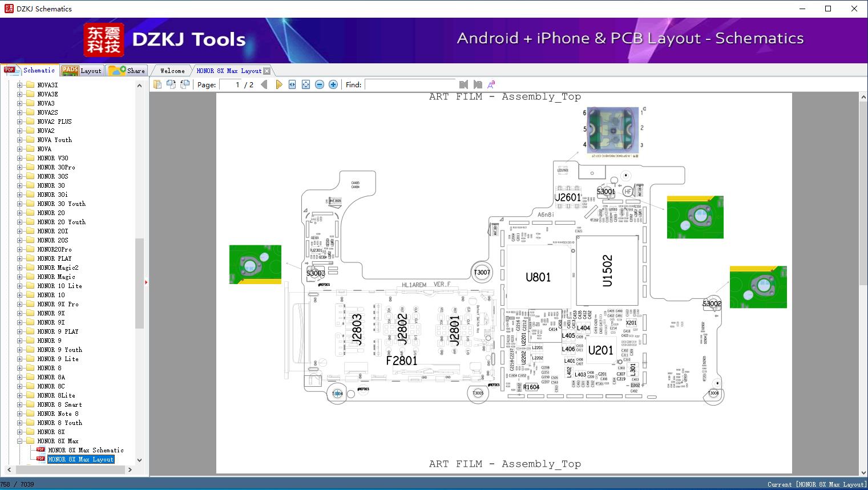Screen dimensions: 868x490
Task: Click the HONOR 8A folder icon
Action: pyautogui.click(x=30, y=377)
